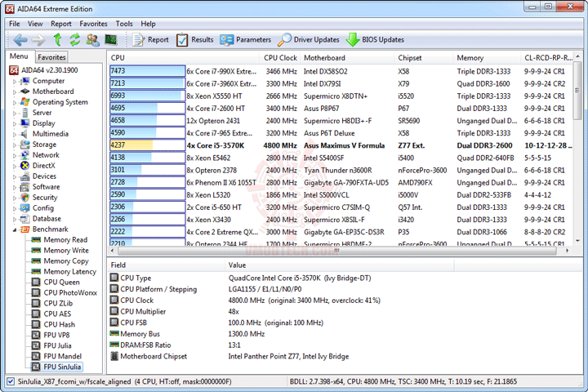
Task: Sort by the Motherboard column header
Action: click(x=347, y=58)
